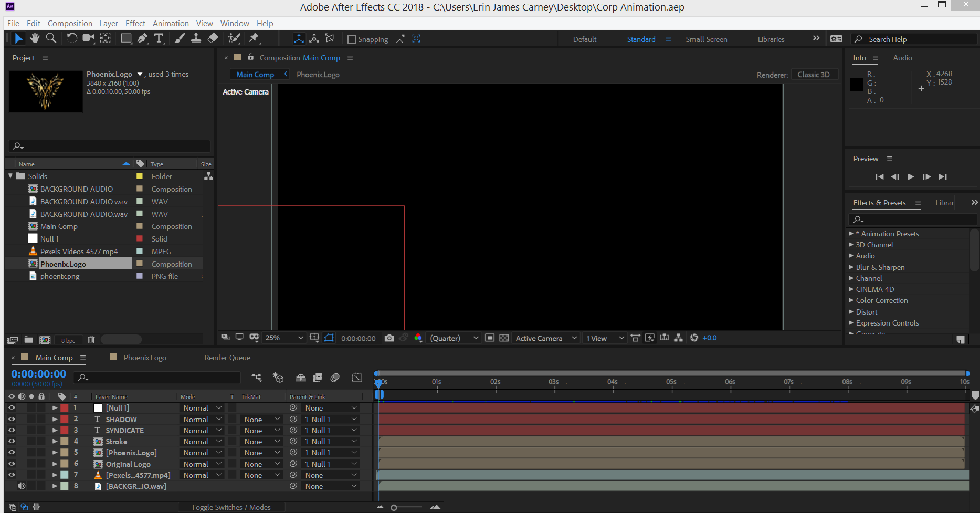Select the Small Screen workspace

coord(706,39)
